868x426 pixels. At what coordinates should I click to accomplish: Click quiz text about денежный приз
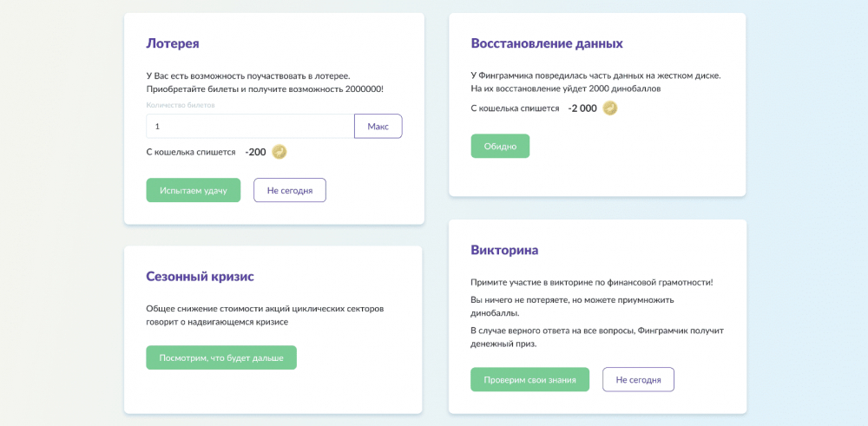point(597,337)
